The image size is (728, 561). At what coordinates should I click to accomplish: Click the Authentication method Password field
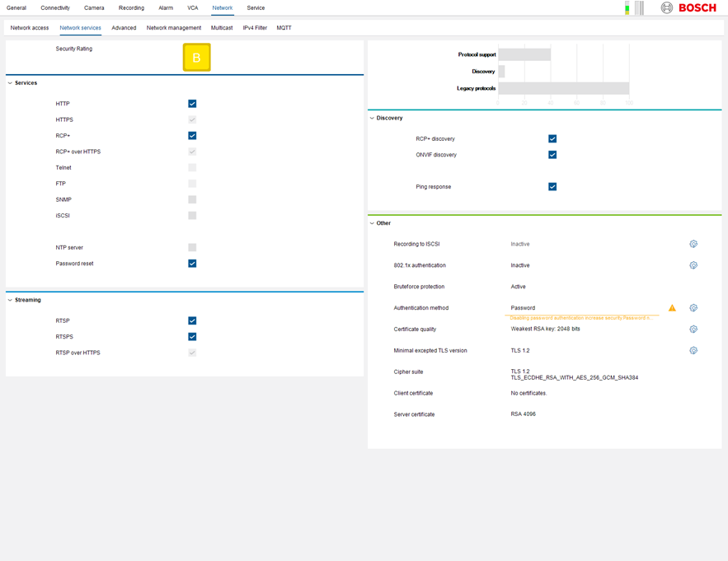coord(581,308)
